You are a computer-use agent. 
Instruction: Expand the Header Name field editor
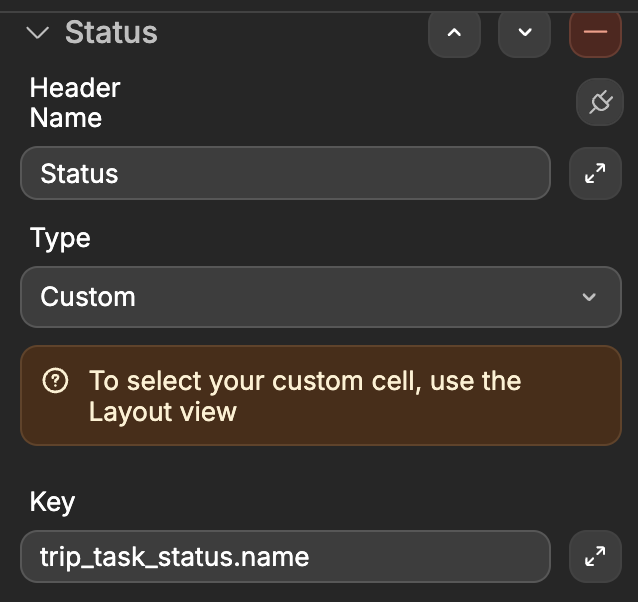595,174
